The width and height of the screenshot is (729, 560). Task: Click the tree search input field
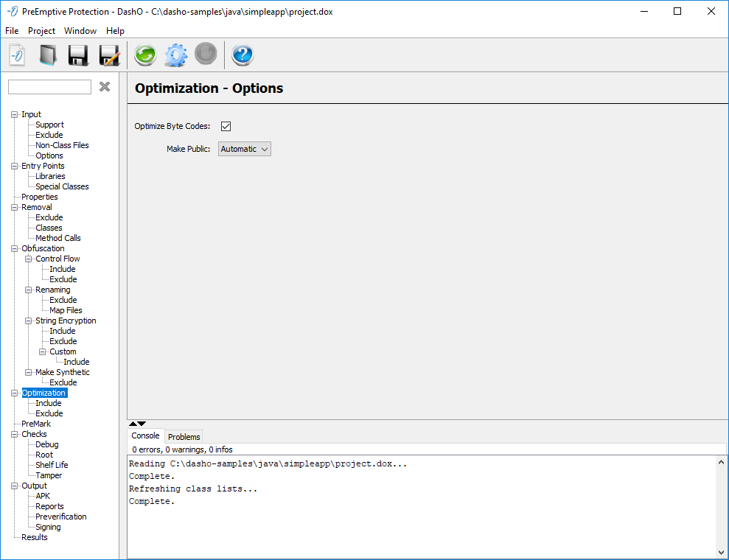[49, 87]
